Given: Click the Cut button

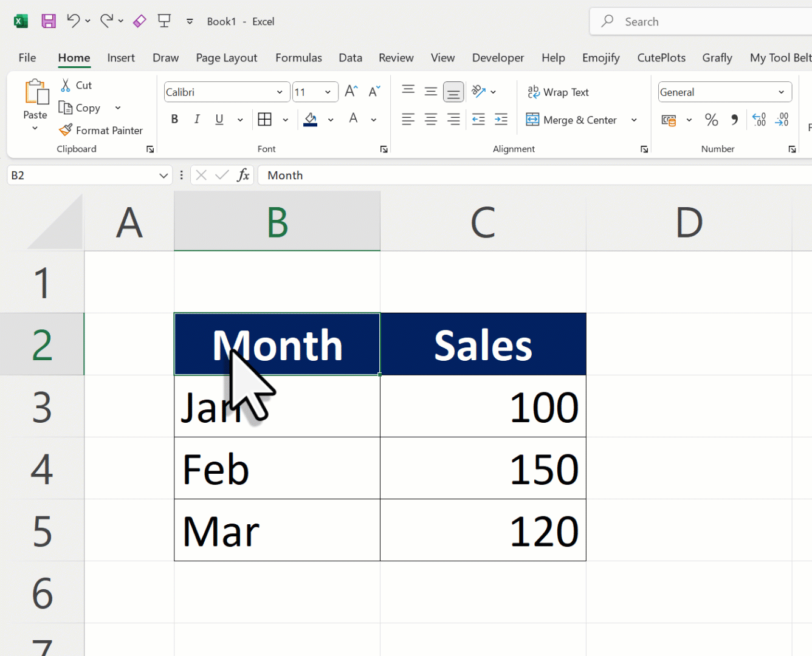Looking at the screenshot, I should coord(77,85).
